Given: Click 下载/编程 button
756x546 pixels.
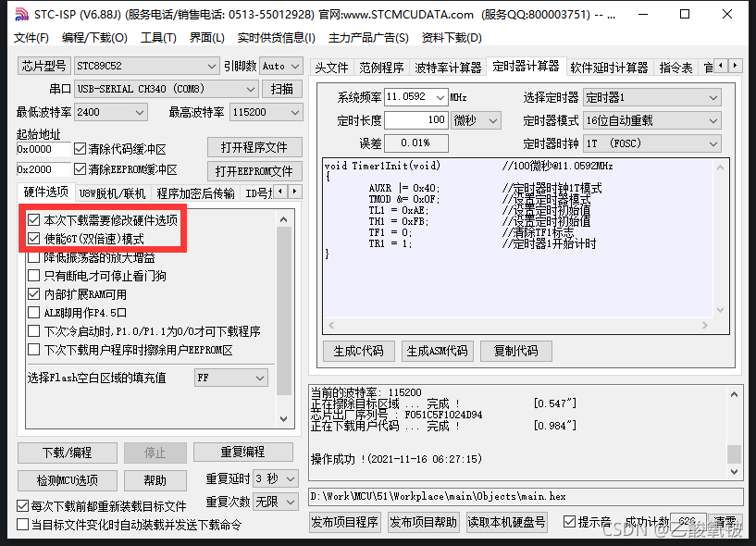Looking at the screenshot, I should click(x=67, y=453).
